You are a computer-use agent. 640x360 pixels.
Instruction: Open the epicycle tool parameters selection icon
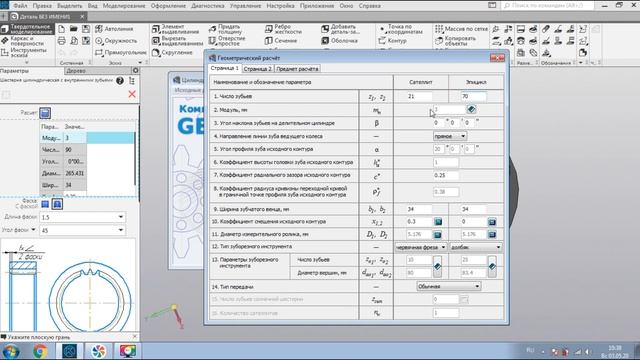(492, 267)
